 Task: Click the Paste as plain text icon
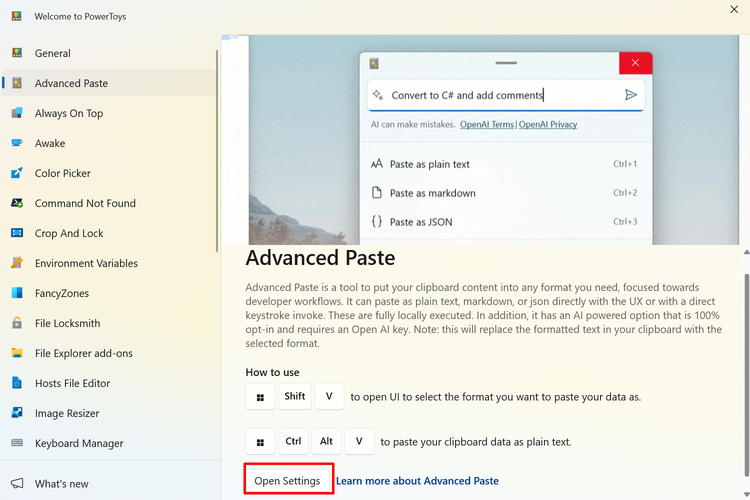click(377, 164)
